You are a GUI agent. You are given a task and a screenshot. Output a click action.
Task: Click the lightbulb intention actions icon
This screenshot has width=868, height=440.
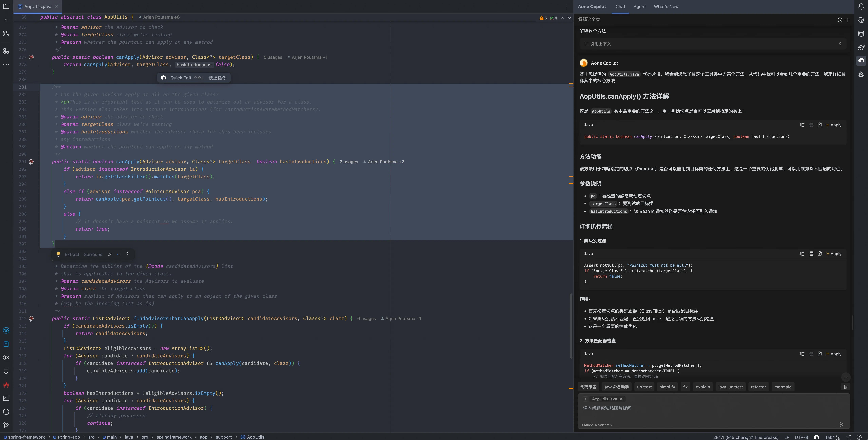pyautogui.click(x=58, y=254)
